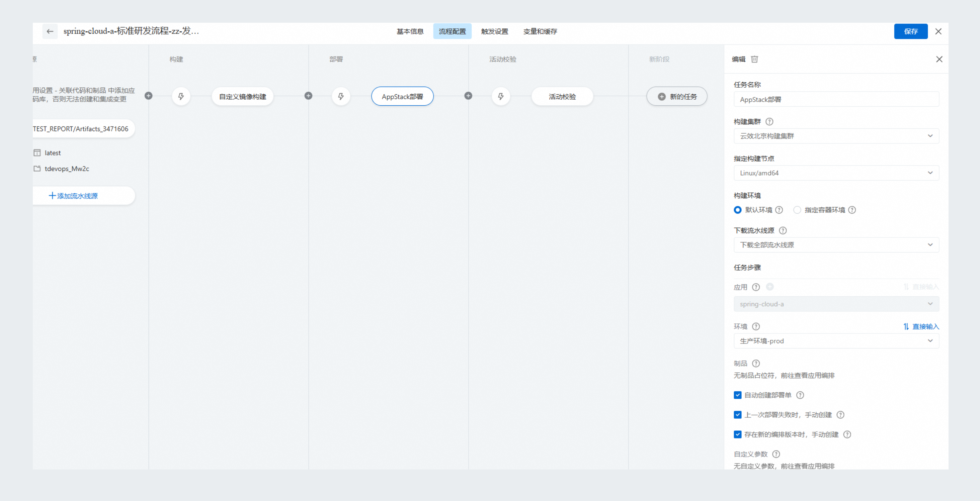This screenshot has height=501, width=980.
Task: Click the 保存 button
Action: (911, 31)
